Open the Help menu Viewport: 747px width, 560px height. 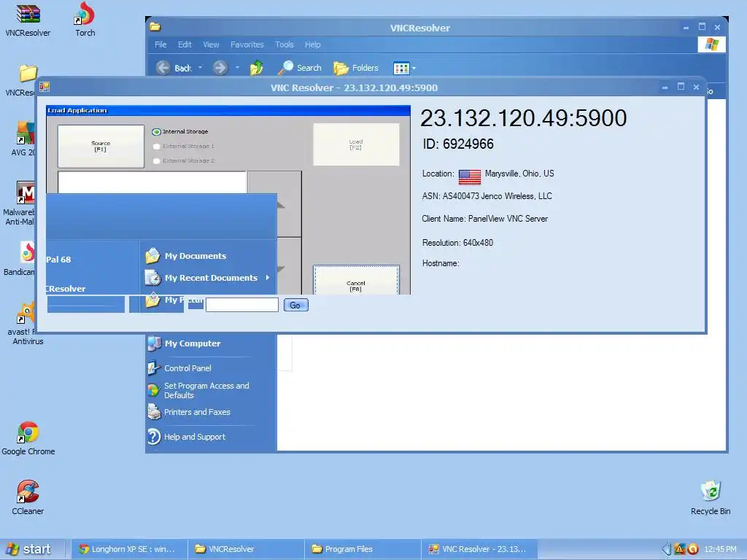coord(312,44)
